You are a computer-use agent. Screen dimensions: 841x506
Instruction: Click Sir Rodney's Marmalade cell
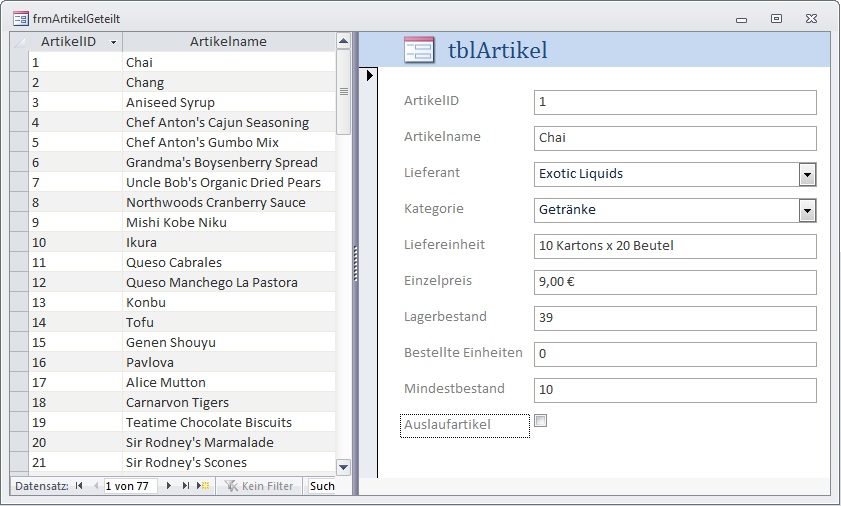[x=229, y=443]
